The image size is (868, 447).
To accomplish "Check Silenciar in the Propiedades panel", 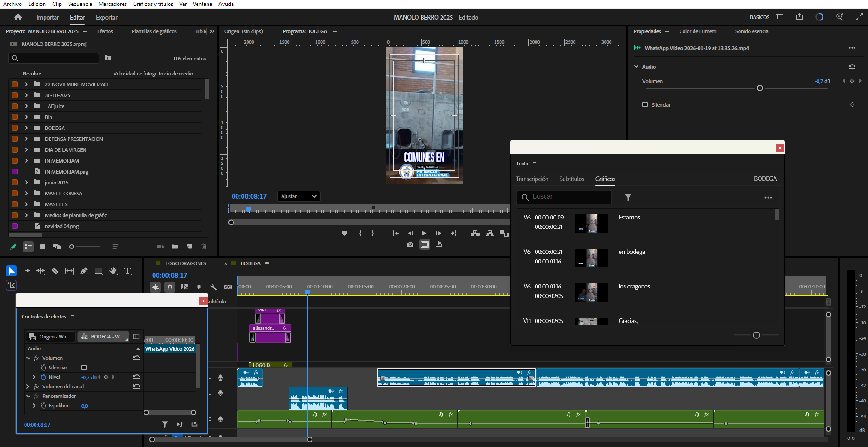I will 645,105.
